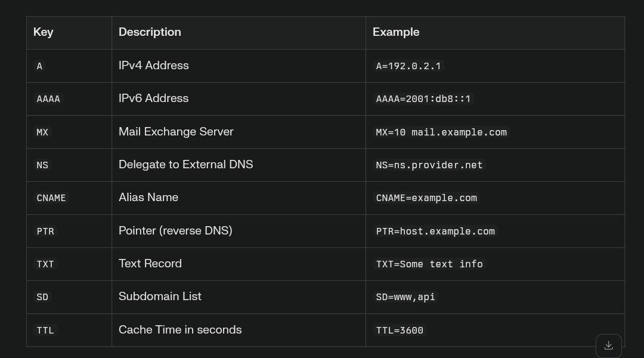Viewport: 644px width, 358px height.
Task: Click the A=192.0.2.1 example code
Action: (408, 66)
